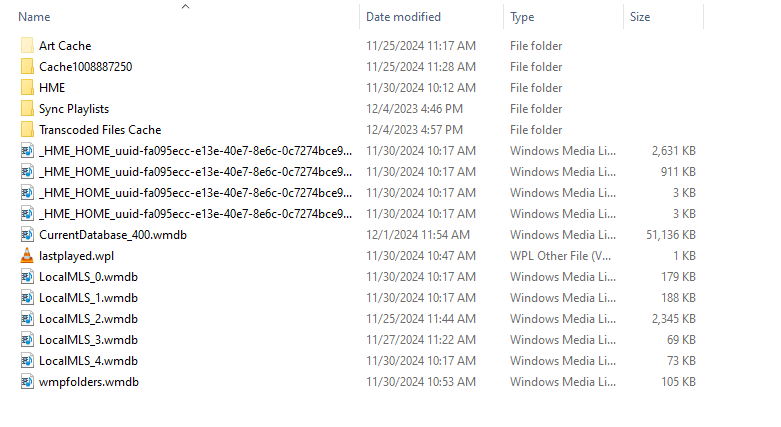This screenshot has width=781, height=427.
Task: Select the Transcoded Files Cache folder icon
Action: coord(27,130)
